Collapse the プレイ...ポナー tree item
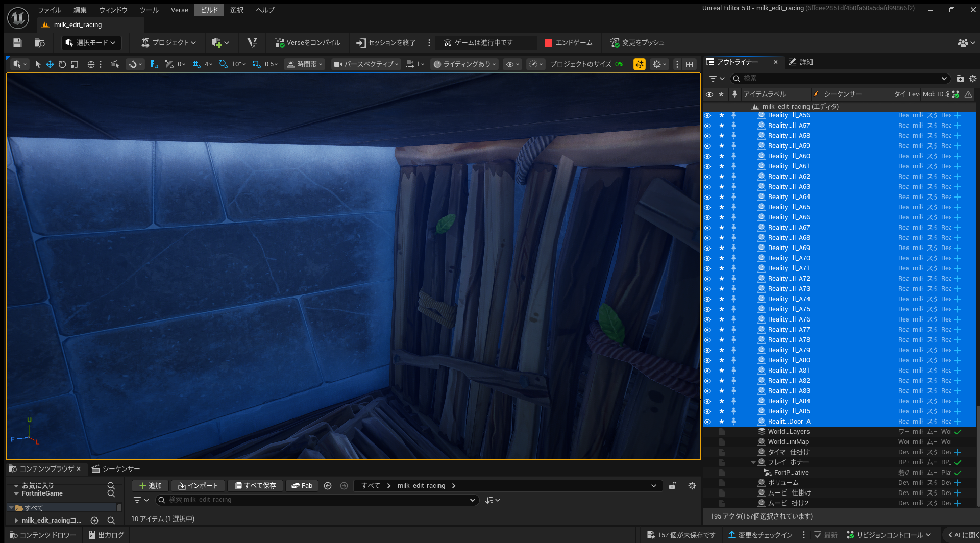The height and width of the screenshot is (543, 980). tap(753, 462)
